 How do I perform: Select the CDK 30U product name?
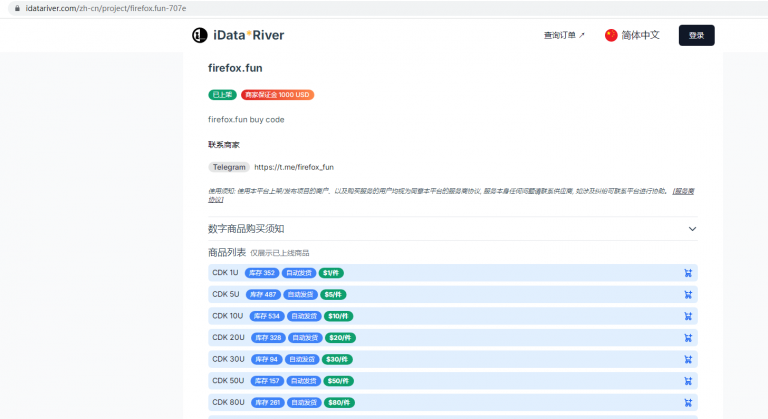click(x=228, y=359)
